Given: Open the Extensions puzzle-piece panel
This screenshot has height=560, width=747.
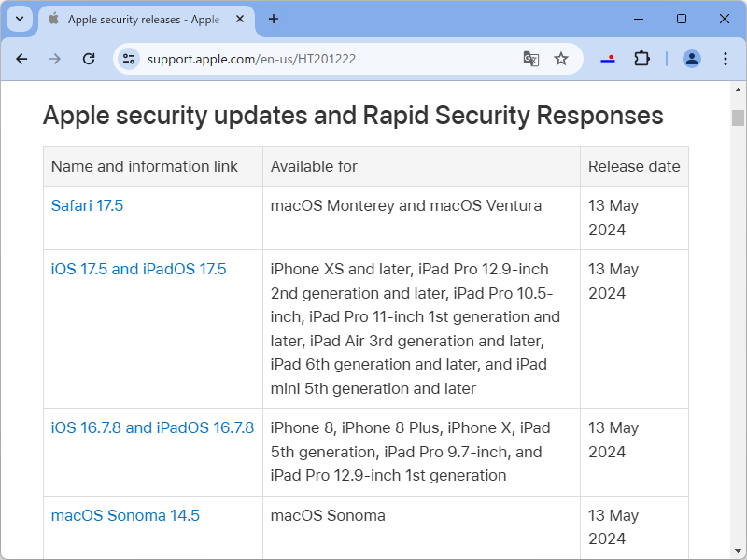Looking at the screenshot, I should [641, 58].
